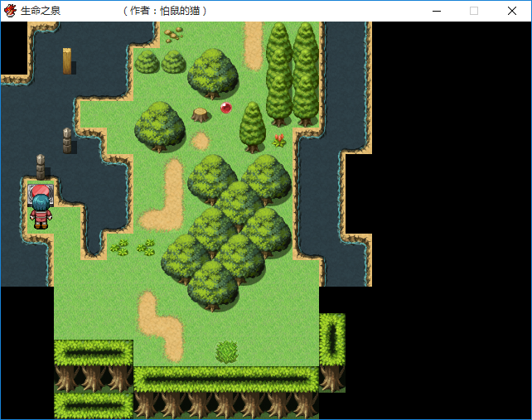Click the cut tree stump

click(x=200, y=115)
